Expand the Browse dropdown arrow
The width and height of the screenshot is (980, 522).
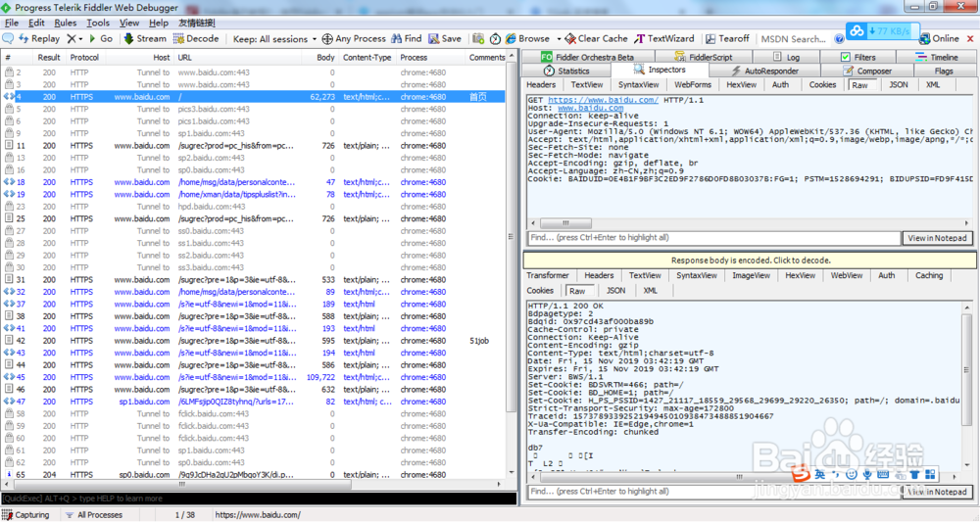[x=559, y=39]
